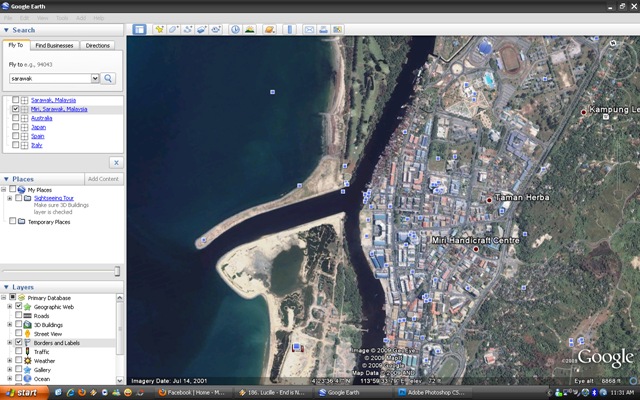The height and width of the screenshot is (400, 640).
Task: Click the sunlight landscape toolbar icon
Action: point(249,29)
